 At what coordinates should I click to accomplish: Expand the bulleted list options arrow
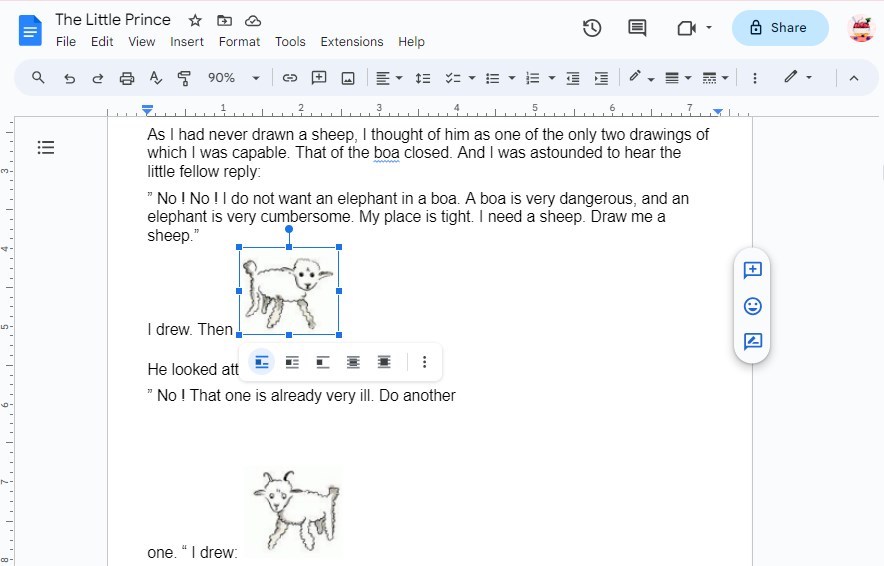point(512,78)
